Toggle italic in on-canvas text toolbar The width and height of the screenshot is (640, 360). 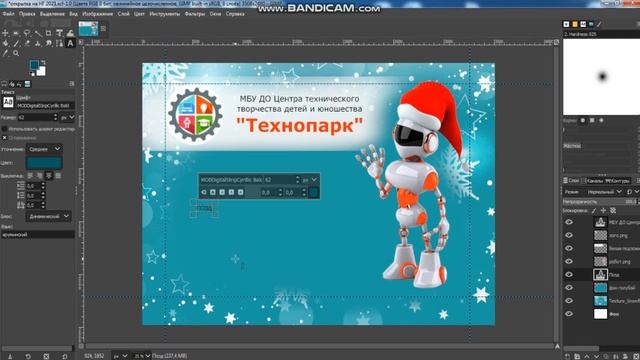222,192
